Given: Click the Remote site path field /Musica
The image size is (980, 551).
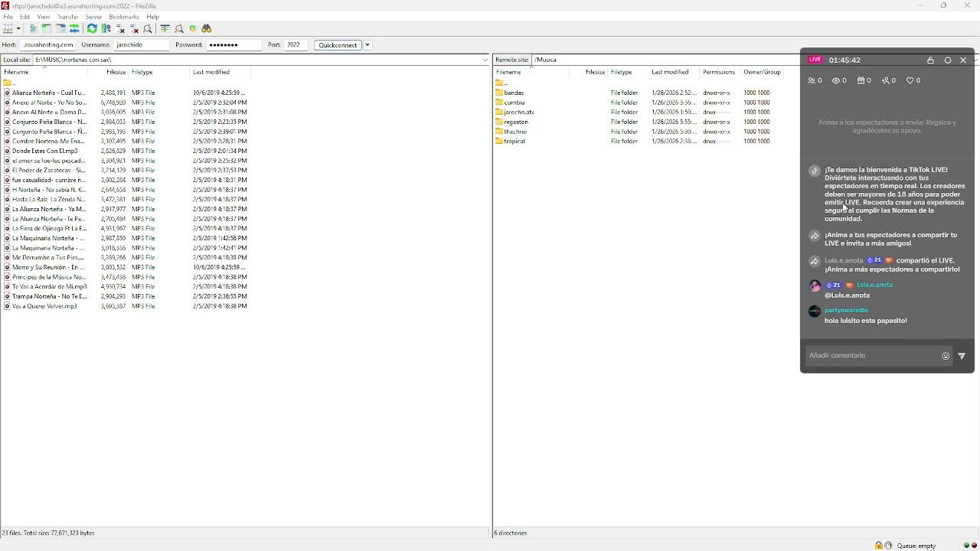Looking at the screenshot, I should [x=665, y=60].
